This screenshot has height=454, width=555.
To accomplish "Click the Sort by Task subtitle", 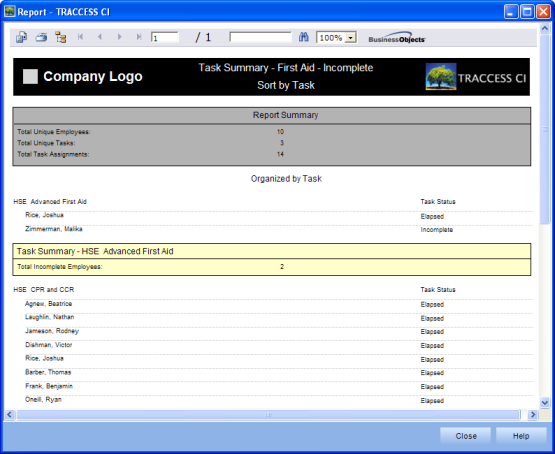I will [x=286, y=85].
